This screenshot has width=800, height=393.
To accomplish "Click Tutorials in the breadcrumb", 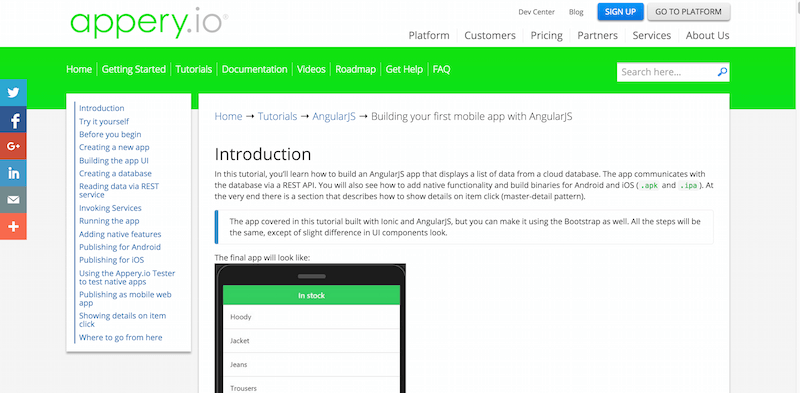I will [277, 116].
